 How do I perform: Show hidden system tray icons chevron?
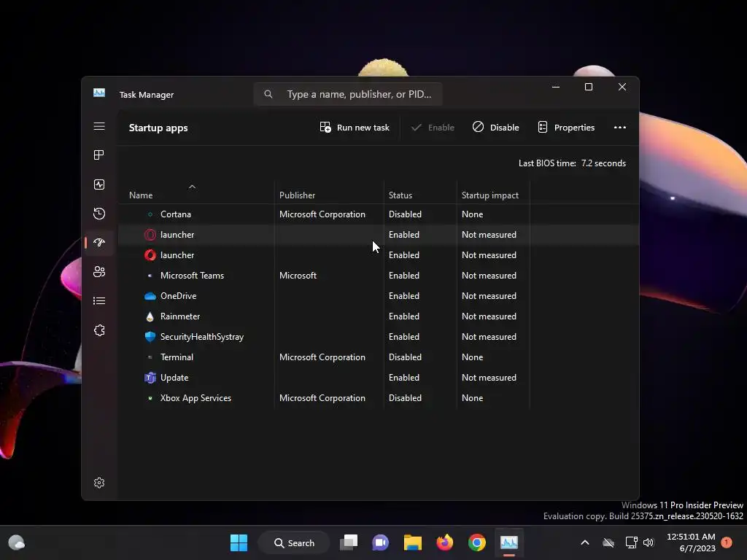click(x=585, y=542)
